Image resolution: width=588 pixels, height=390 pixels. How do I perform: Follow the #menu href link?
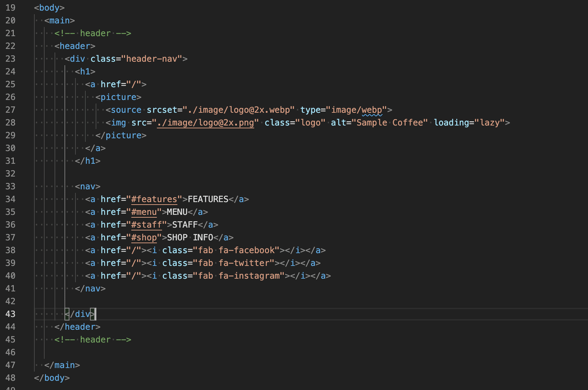pos(144,212)
